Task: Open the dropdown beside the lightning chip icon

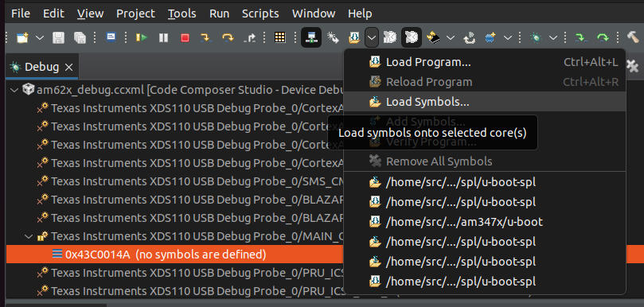Action: click(x=451, y=37)
